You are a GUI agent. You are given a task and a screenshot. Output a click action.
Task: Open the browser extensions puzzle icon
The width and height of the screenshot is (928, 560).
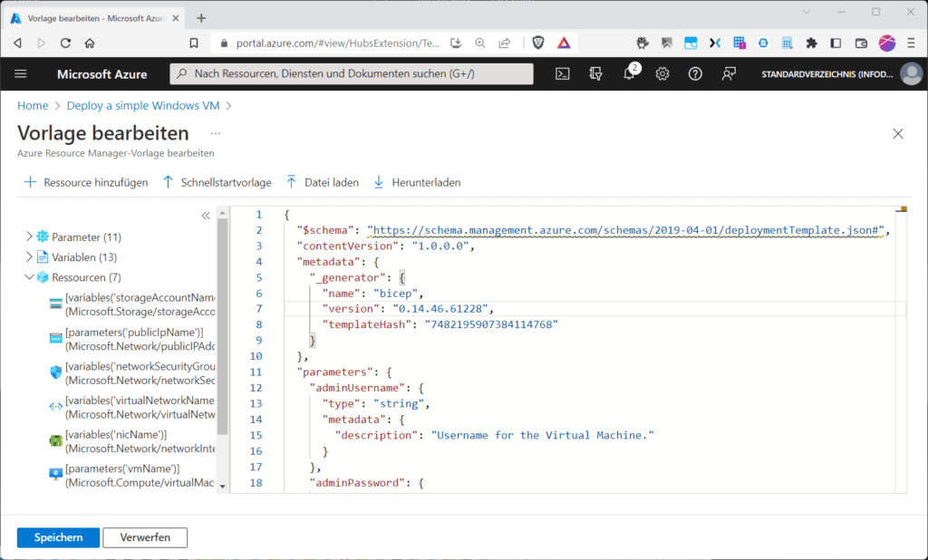[x=811, y=43]
